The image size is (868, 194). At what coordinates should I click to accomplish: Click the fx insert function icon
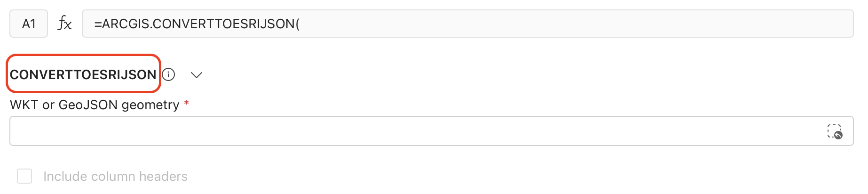[x=64, y=24]
